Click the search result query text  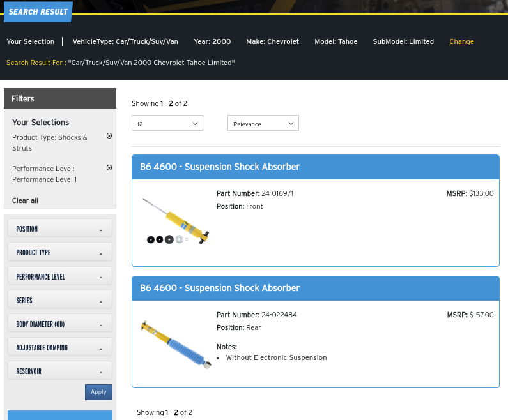151,63
